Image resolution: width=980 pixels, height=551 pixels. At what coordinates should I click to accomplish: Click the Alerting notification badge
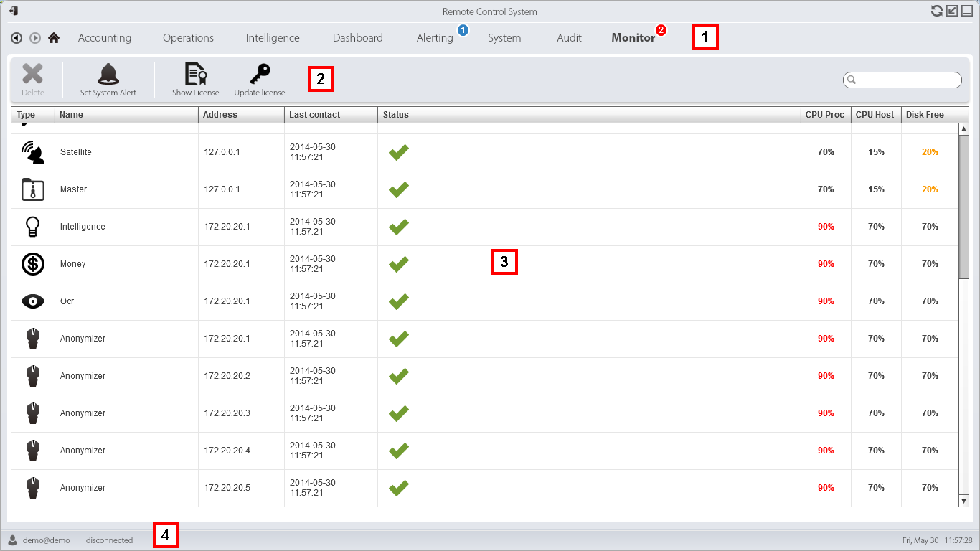tap(463, 30)
